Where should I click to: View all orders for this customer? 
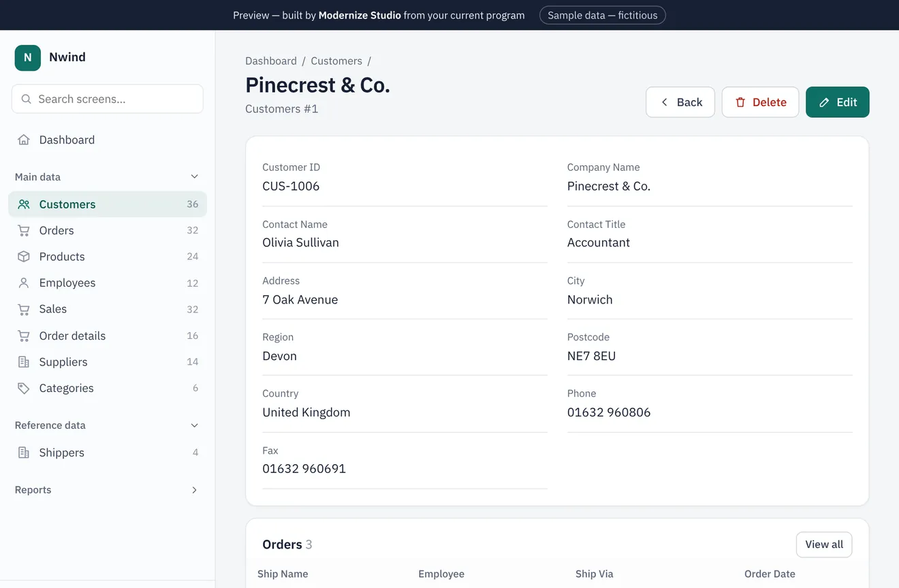[824, 544]
